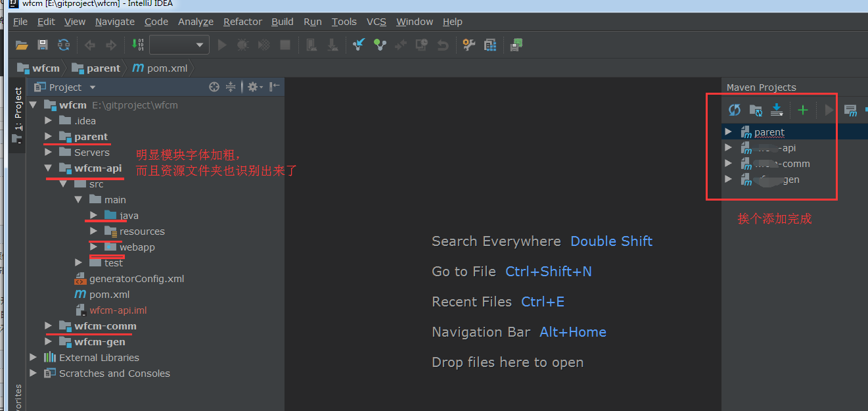Click green plus Add Maven Projects
Viewport: 868px width, 411px height.
(x=802, y=110)
